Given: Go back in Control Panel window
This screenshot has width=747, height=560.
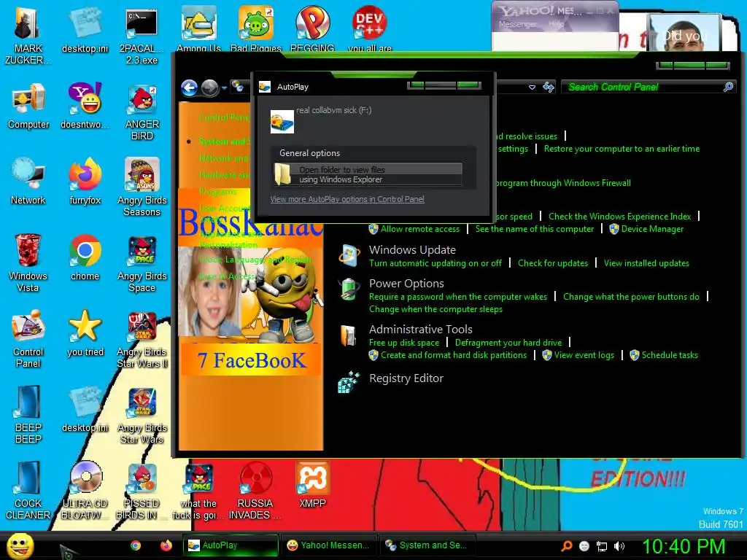Looking at the screenshot, I should tap(190, 87).
